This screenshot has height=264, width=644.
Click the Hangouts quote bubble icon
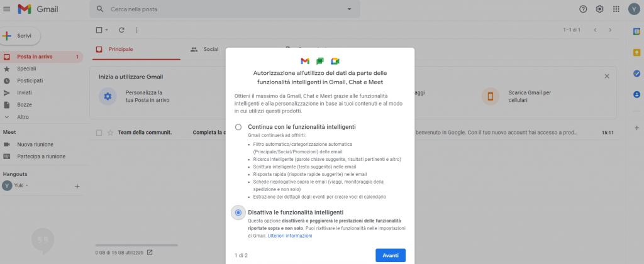[x=43, y=239]
